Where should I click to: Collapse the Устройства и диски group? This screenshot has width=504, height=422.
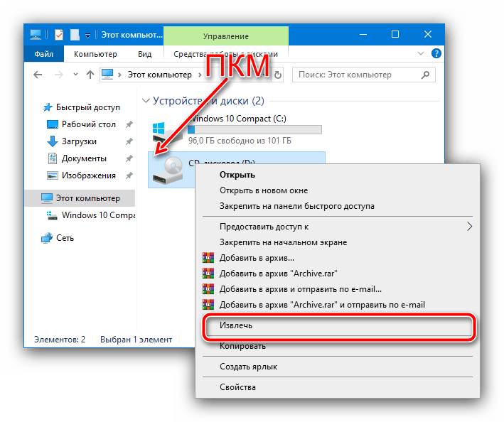146,101
